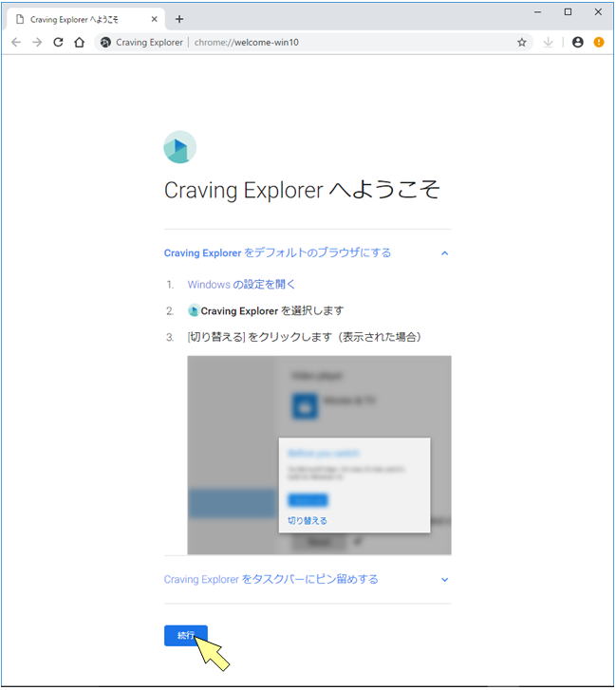Collapse the デフォルトのブラウザにする section chevron

pos(444,253)
